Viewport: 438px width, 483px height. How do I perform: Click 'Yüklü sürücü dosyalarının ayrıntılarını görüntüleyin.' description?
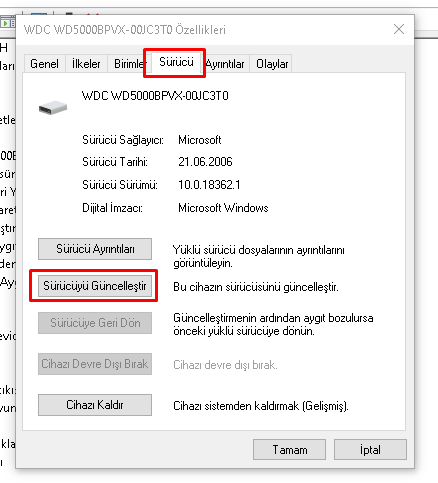259,256
